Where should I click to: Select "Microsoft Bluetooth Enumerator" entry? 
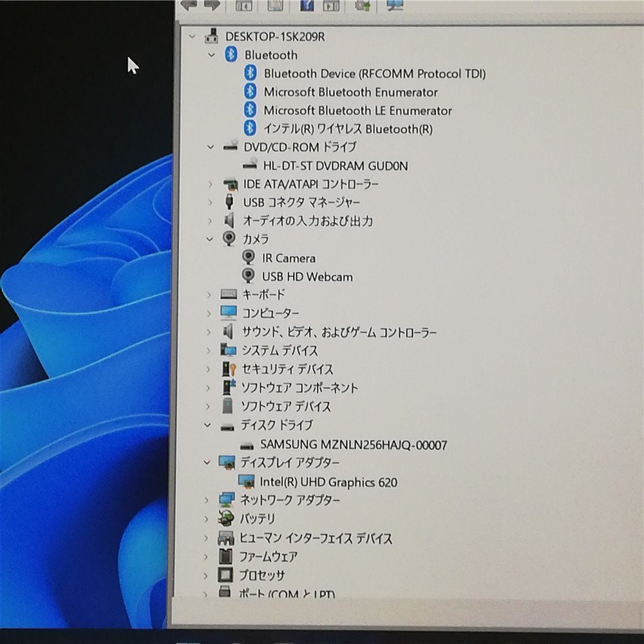coord(350,92)
